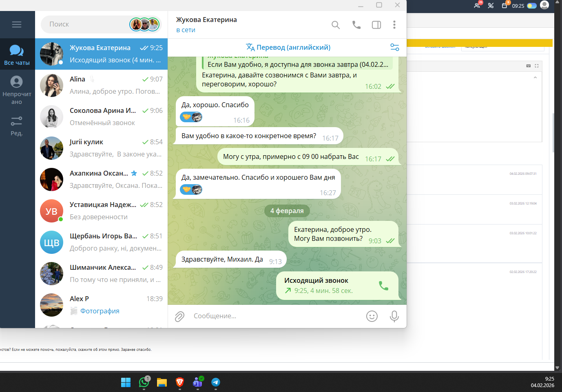Screen dimensions: 562x392
Task: Click the 'Фотография' link in Alex P row
Action: point(100,311)
